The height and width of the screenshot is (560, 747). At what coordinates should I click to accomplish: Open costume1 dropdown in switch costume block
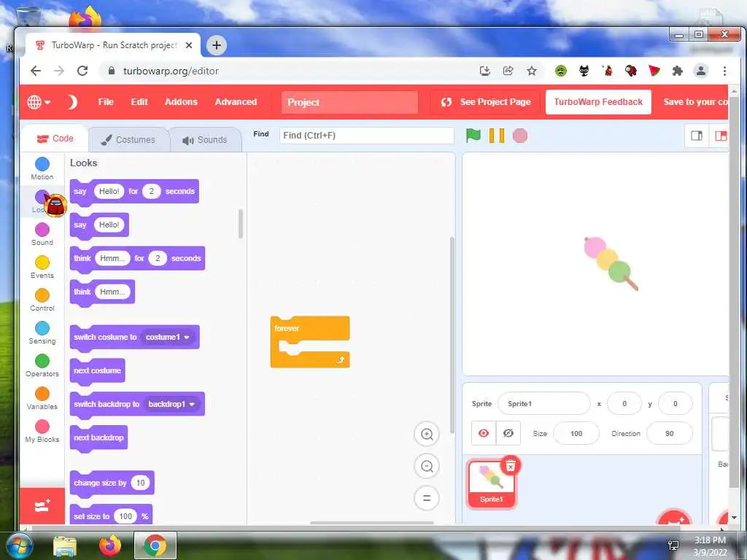(x=168, y=337)
